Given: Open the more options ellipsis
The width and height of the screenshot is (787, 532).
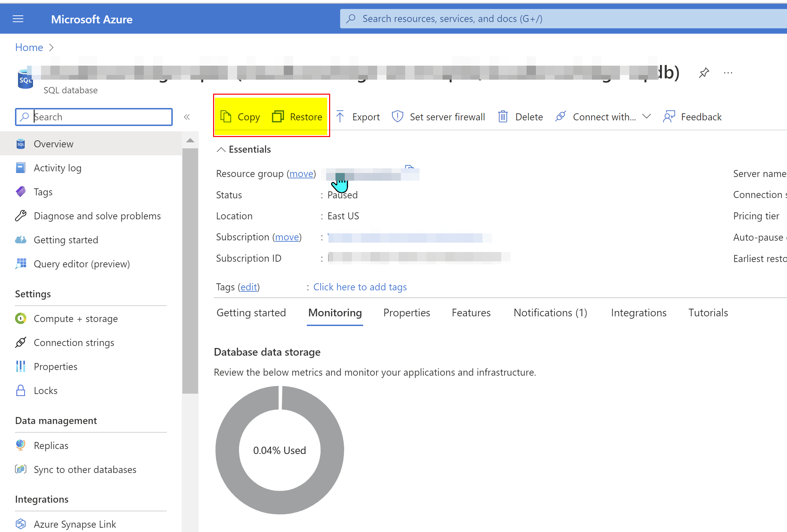Looking at the screenshot, I should coord(728,73).
